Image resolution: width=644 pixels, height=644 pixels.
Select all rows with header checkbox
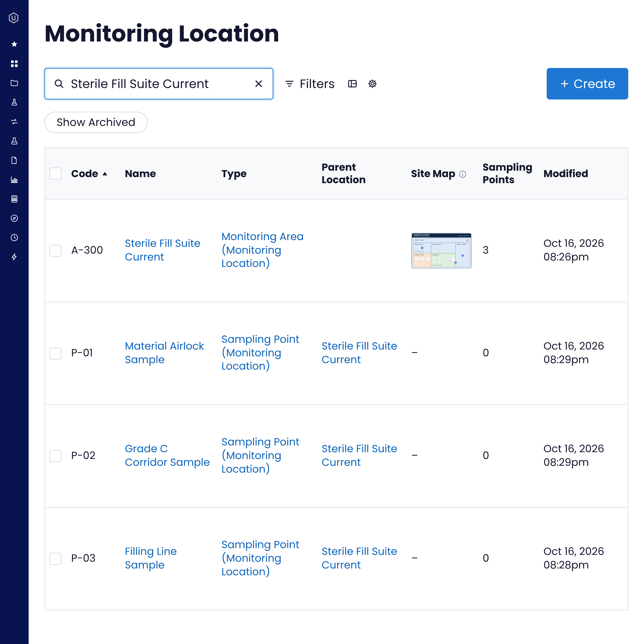[55, 174]
